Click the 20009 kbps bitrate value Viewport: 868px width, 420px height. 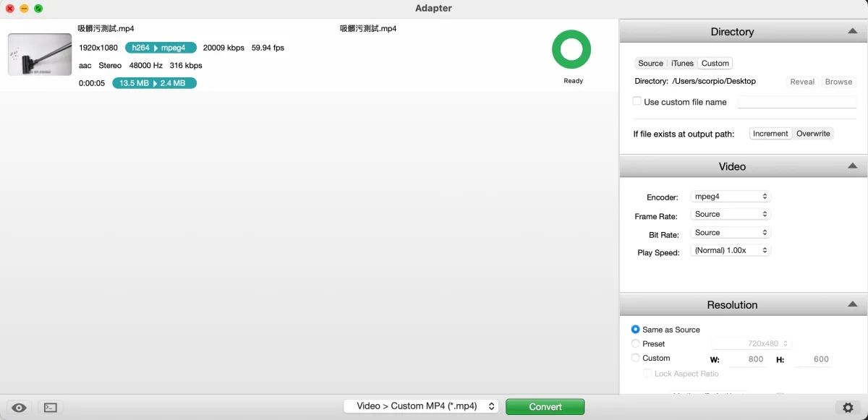click(224, 48)
